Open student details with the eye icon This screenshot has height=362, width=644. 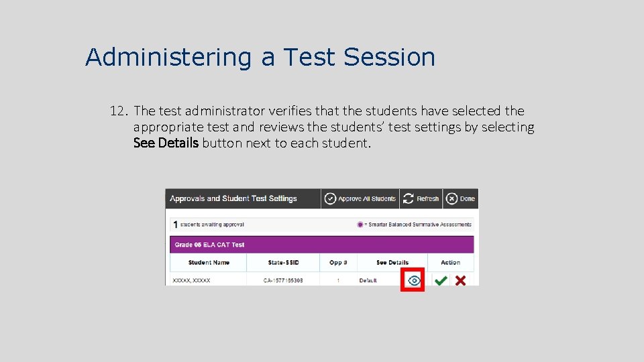pos(414,280)
